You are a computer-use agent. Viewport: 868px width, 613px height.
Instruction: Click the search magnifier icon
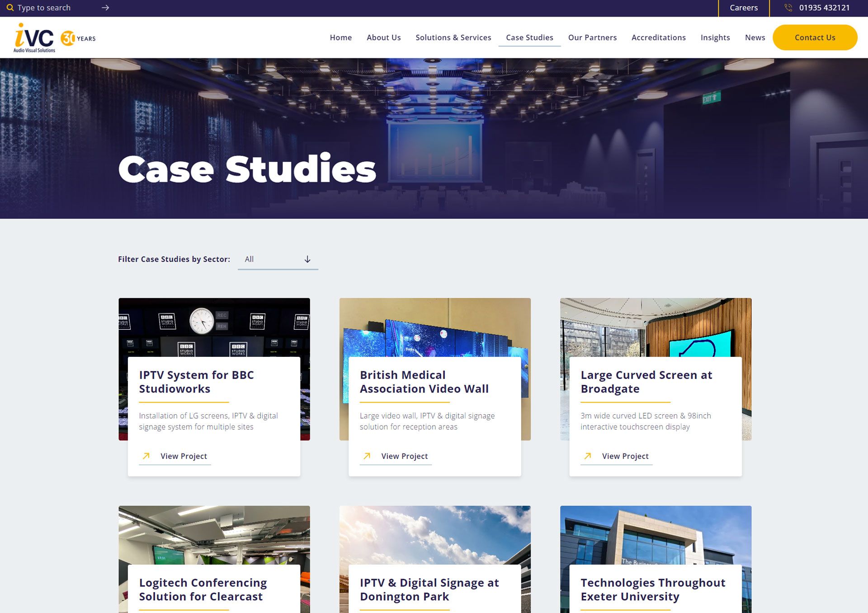[9, 8]
